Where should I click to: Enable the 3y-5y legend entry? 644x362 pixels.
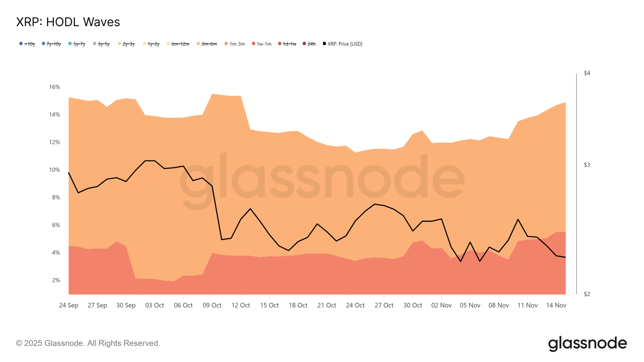pyautogui.click(x=101, y=44)
